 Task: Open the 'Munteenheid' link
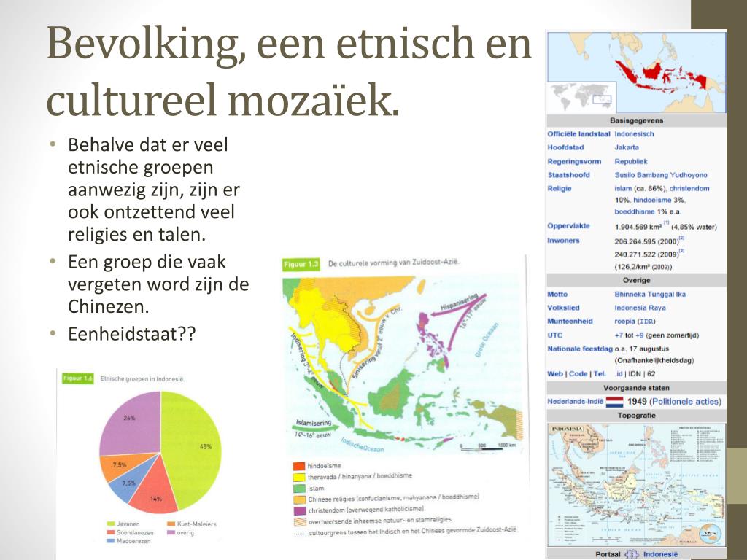[x=570, y=322]
